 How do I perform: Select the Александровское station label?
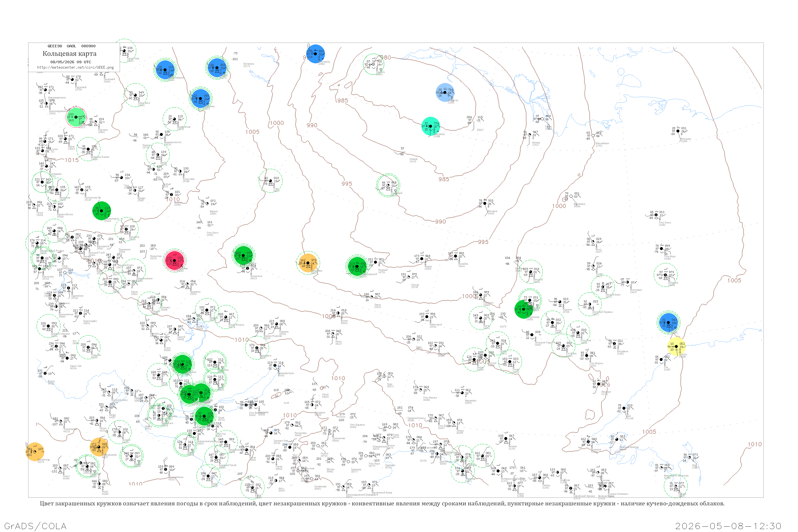[x=59, y=111]
